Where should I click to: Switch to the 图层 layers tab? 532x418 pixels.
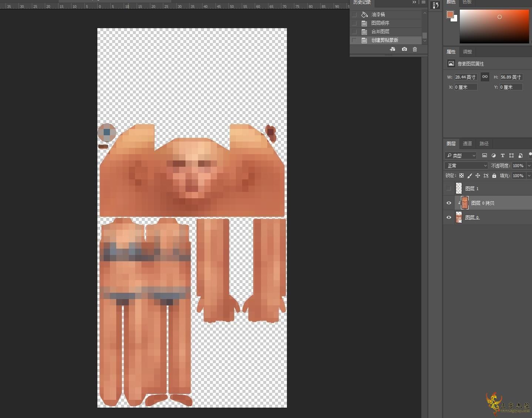[451, 143]
